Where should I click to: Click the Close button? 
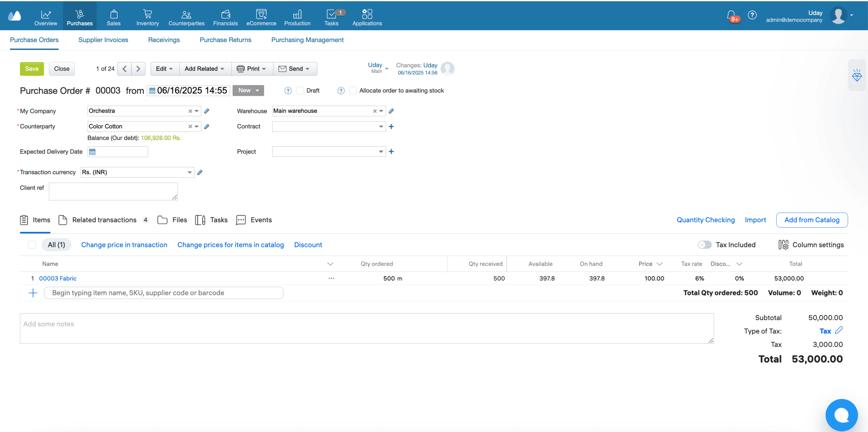point(62,69)
